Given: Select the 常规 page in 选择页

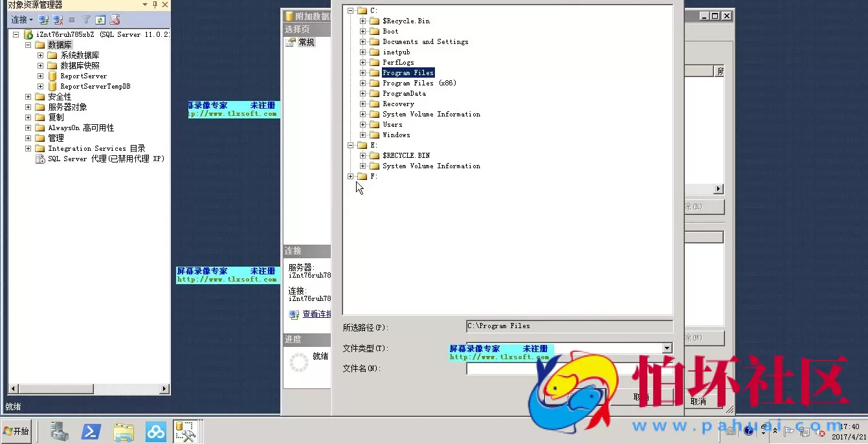Looking at the screenshot, I should click(x=306, y=43).
